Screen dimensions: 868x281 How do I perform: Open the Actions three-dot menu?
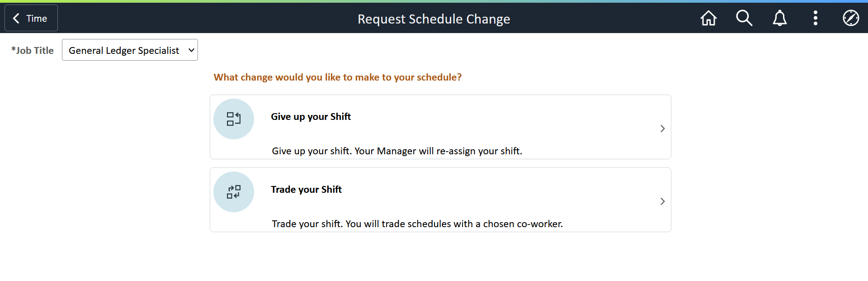tap(815, 18)
